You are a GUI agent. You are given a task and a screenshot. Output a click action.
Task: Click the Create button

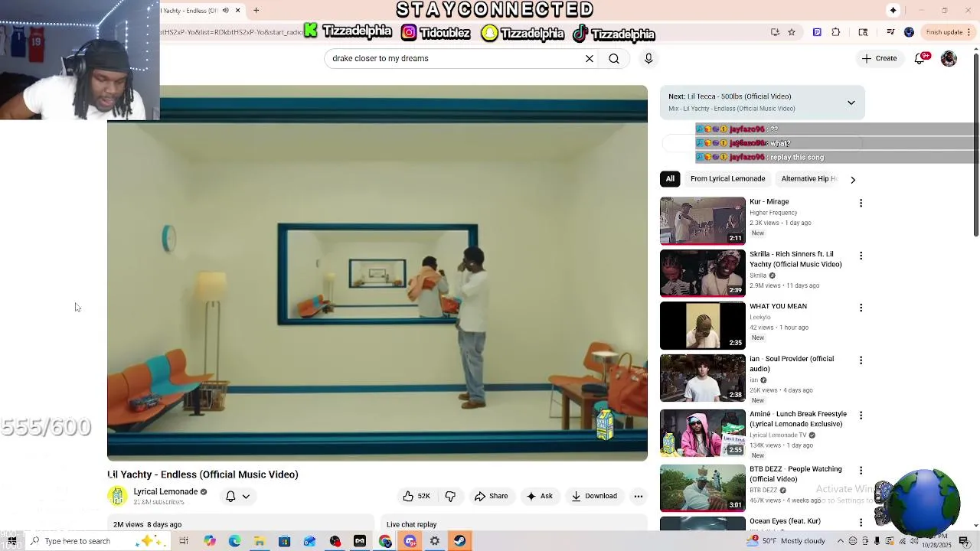[879, 58]
